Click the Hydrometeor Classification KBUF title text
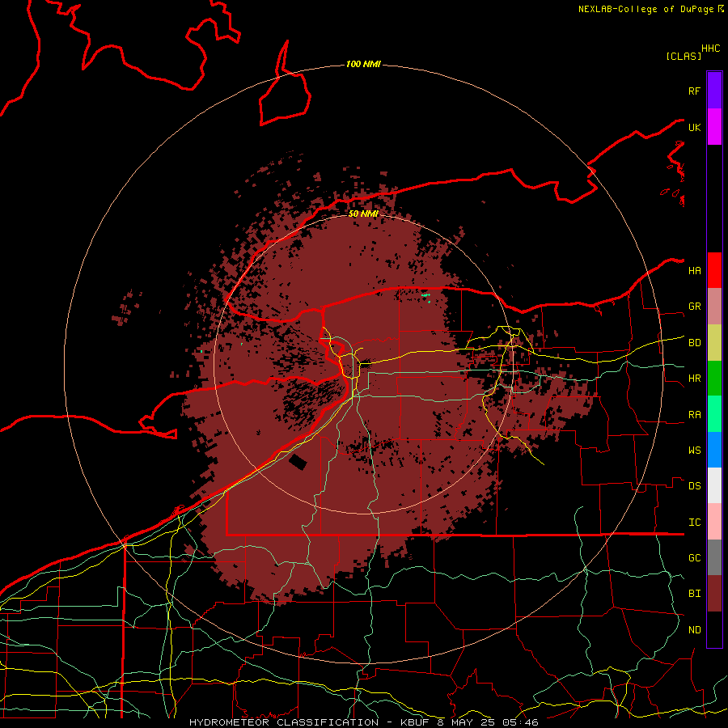This screenshot has height=728, width=728. click(363, 722)
